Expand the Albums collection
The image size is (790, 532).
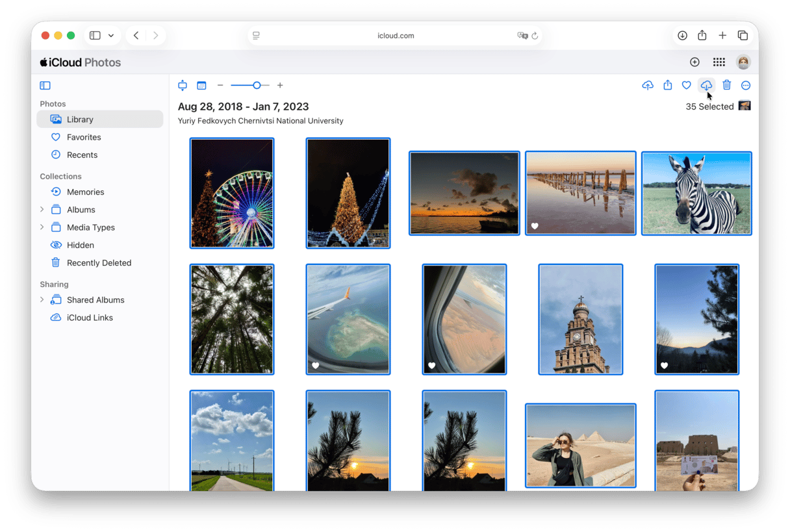click(42, 209)
